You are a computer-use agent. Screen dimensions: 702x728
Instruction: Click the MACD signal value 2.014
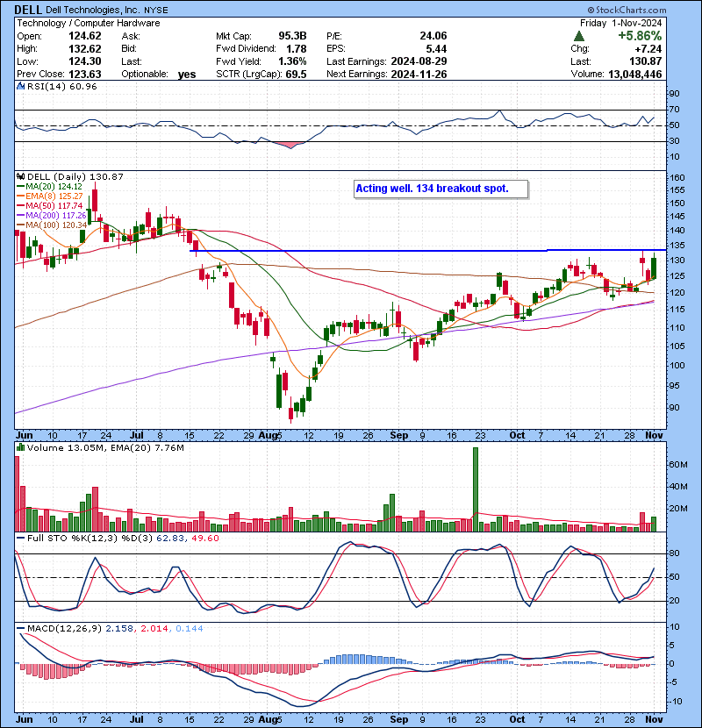click(x=154, y=628)
